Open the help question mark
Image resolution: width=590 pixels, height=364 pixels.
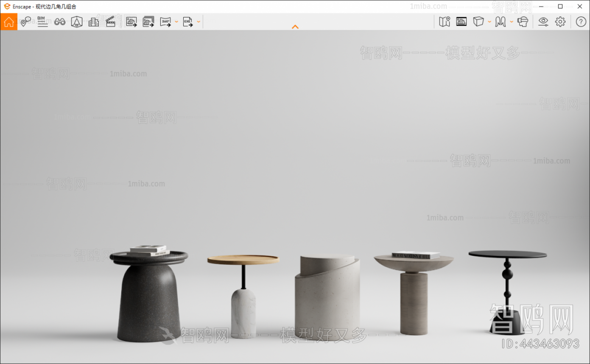(581, 22)
